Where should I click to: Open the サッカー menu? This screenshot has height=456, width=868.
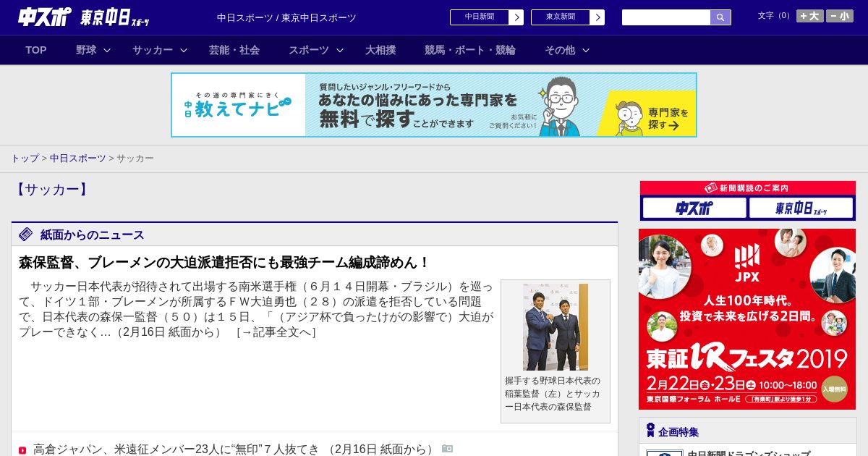(x=153, y=50)
